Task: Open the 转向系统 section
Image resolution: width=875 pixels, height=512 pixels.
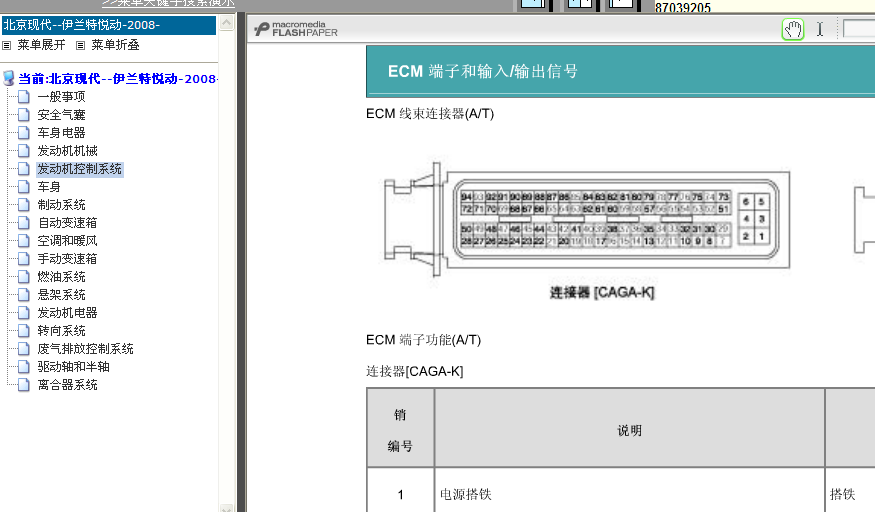Action: (x=61, y=331)
